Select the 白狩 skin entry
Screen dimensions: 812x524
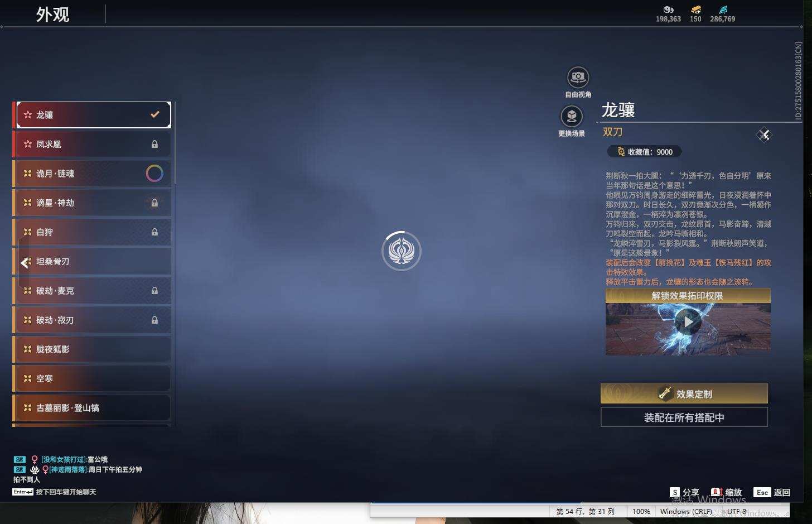(92, 232)
